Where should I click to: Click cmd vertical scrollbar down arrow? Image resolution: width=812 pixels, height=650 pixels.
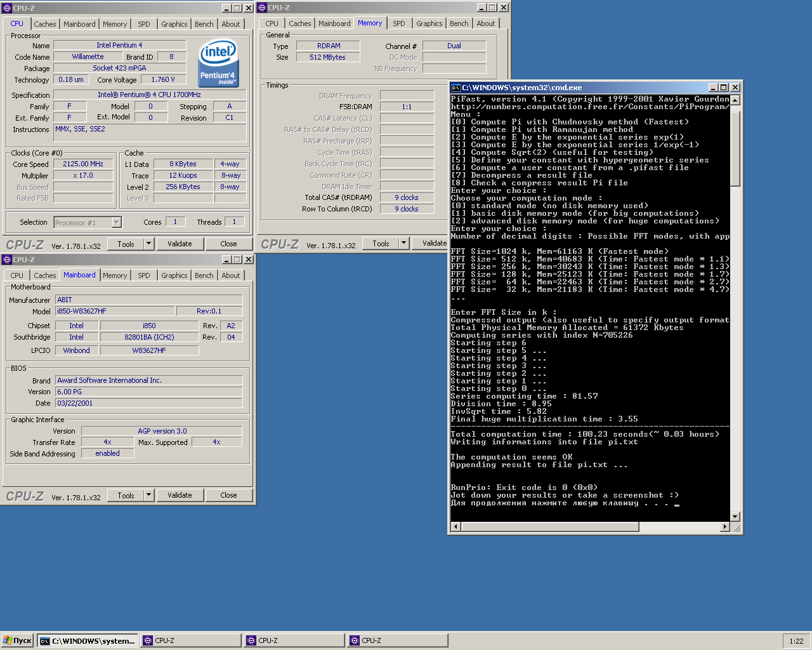point(735,517)
